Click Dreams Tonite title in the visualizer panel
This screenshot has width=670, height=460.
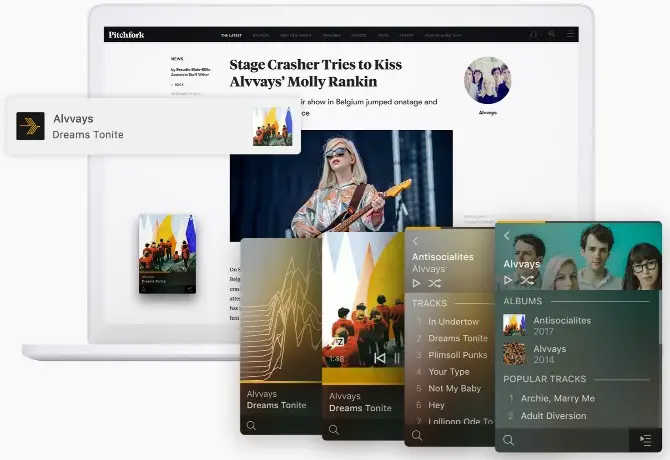pyautogui.click(x=276, y=405)
